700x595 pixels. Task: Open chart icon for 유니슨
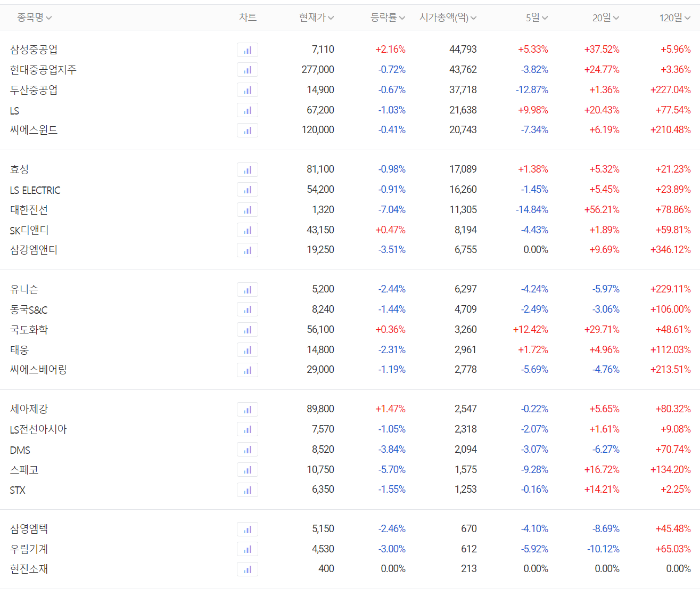(248, 290)
